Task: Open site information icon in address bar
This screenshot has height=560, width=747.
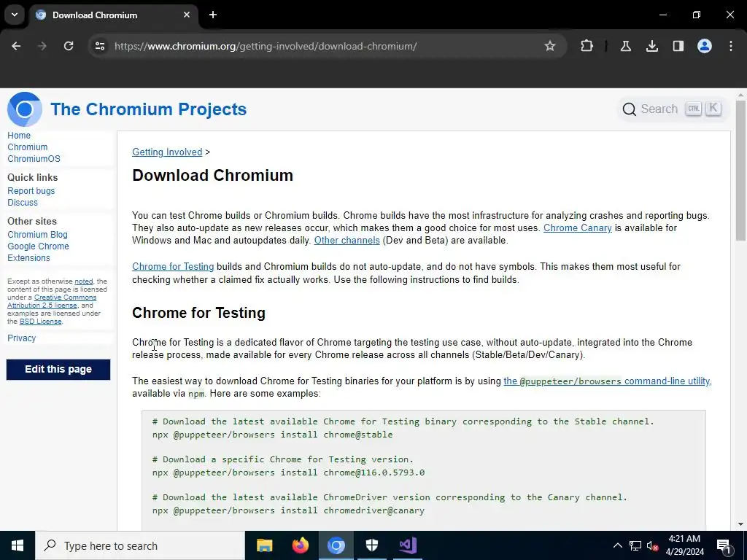Action: [x=99, y=46]
